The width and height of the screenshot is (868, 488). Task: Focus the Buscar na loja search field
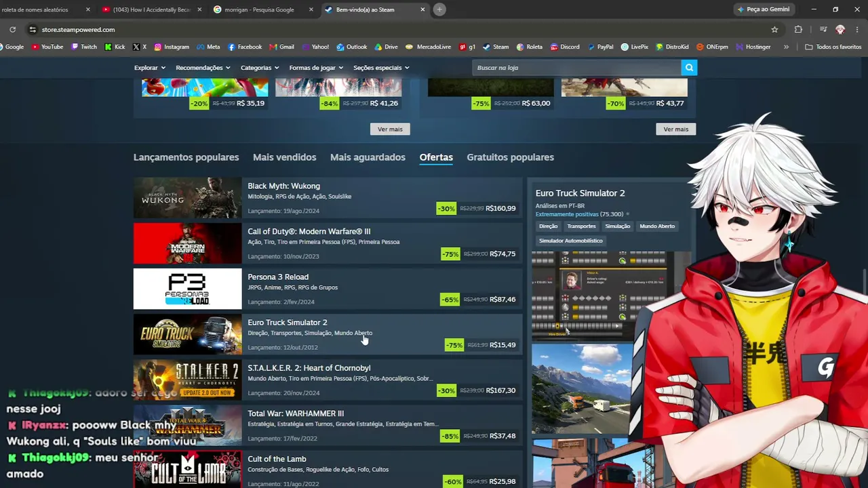(x=576, y=68)
